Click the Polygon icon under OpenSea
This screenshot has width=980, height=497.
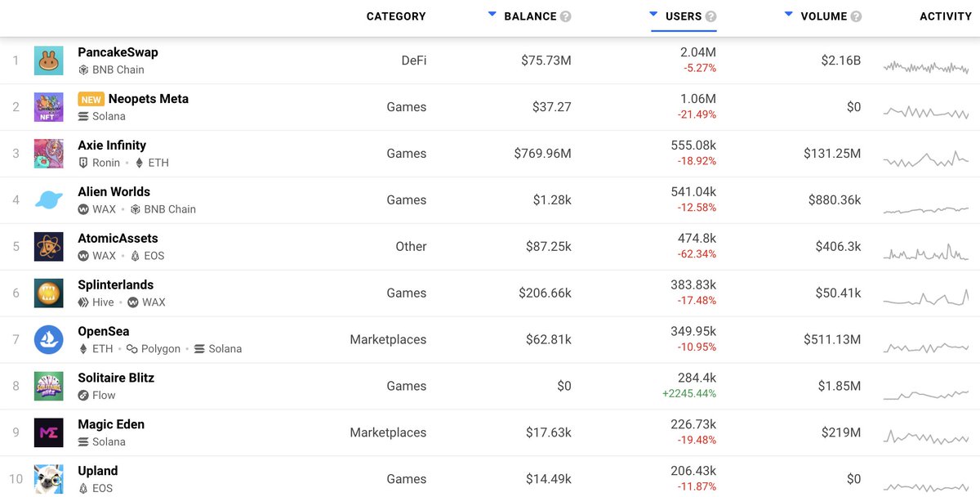point(132,350)
